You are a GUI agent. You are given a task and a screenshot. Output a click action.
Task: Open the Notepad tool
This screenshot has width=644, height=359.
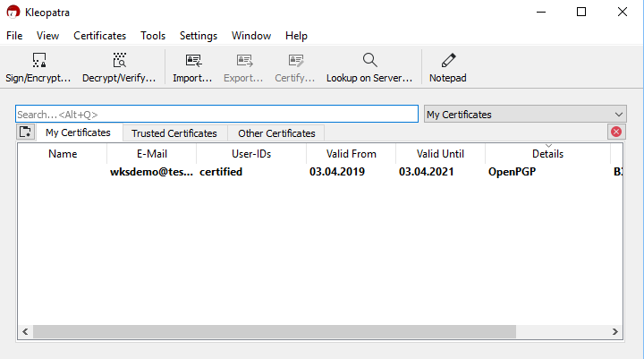pos(447,66)
